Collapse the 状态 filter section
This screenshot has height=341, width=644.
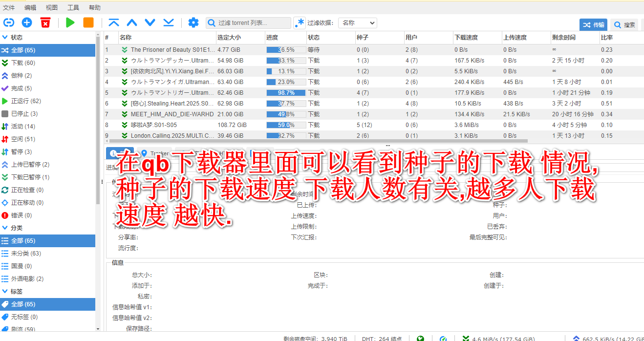5,37
